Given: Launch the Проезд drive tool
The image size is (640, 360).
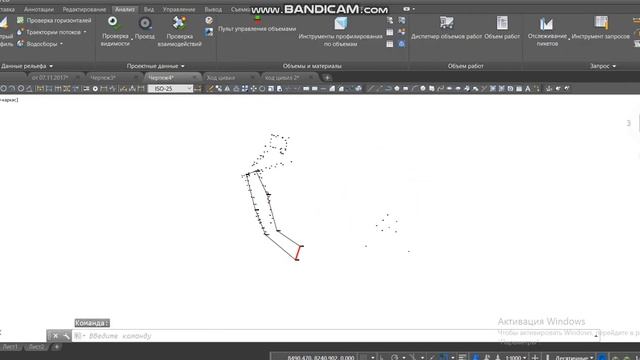Looking at the screenshot, I should pyautogui.click(x=145, y=28).
